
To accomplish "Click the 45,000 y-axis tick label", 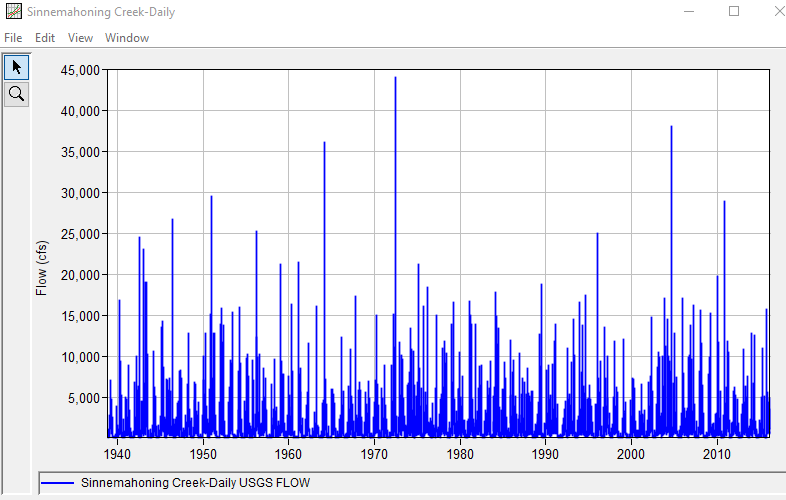I will [x=80, y=71].
